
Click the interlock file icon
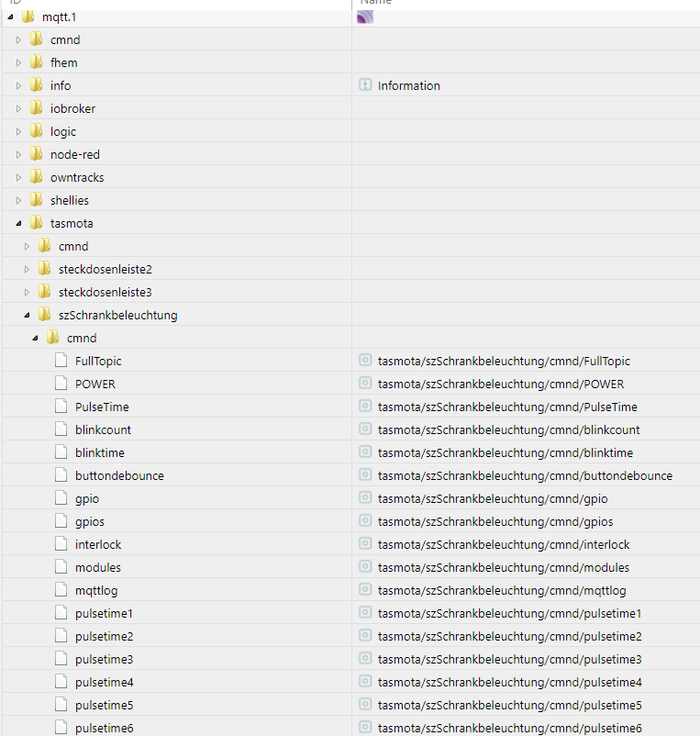click(61, 544)
